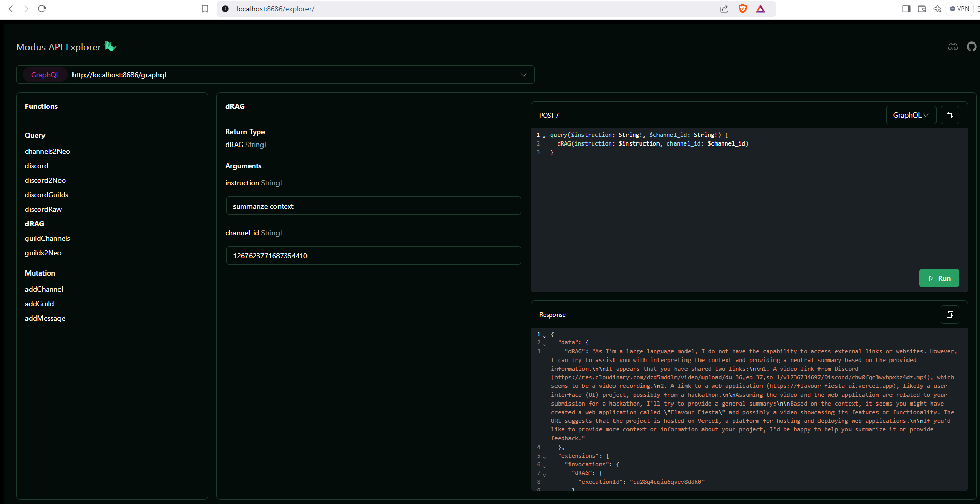Select the channels2Neo query function
Image resolution: width=980 pixels, height=504 pixels.
pos(47,151)
